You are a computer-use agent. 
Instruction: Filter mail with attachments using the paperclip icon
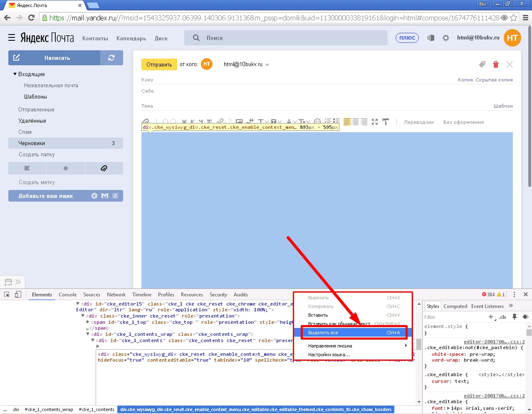104,168
